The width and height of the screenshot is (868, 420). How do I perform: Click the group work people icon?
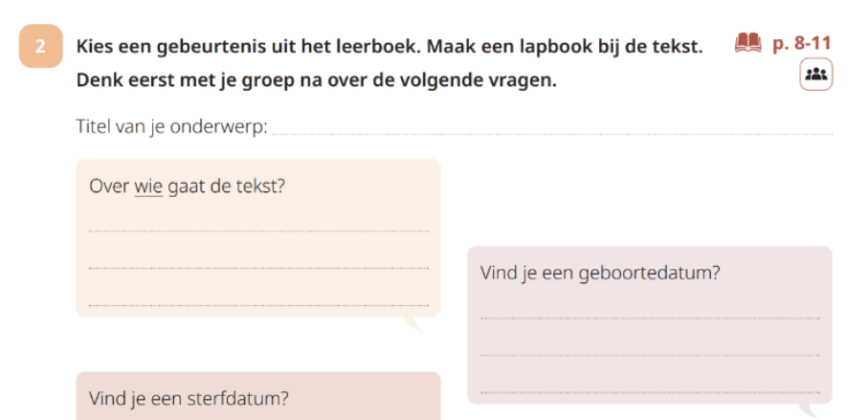coord(816,76)
